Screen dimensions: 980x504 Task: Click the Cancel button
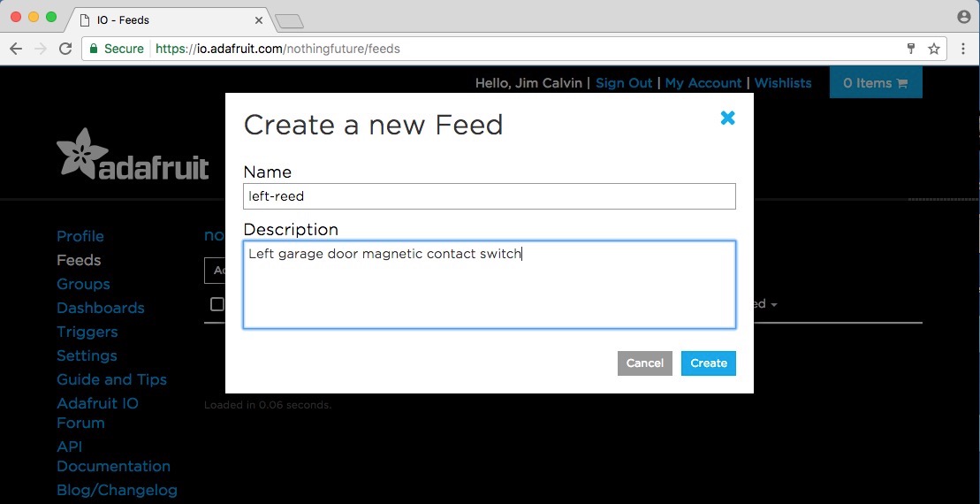coord(644,363)
